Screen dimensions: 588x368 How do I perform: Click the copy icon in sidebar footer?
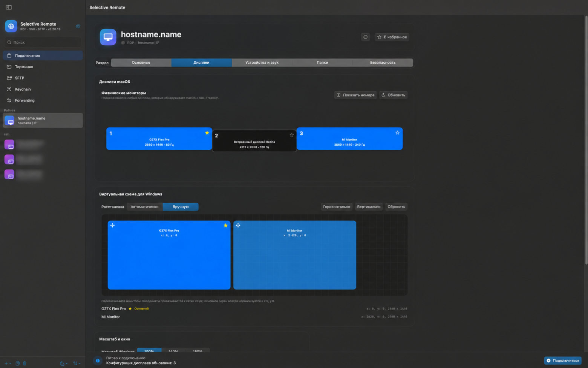point(18,363)
